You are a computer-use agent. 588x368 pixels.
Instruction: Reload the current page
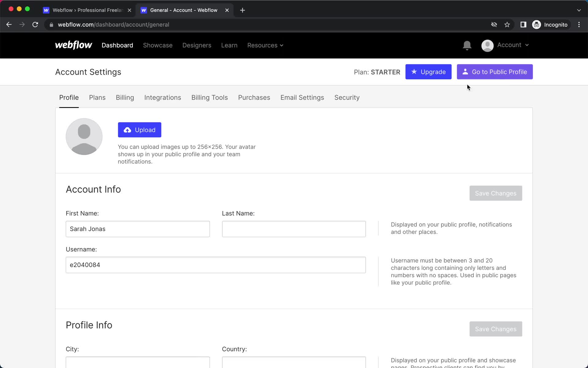pyautogui.click(x=35, y=25)
